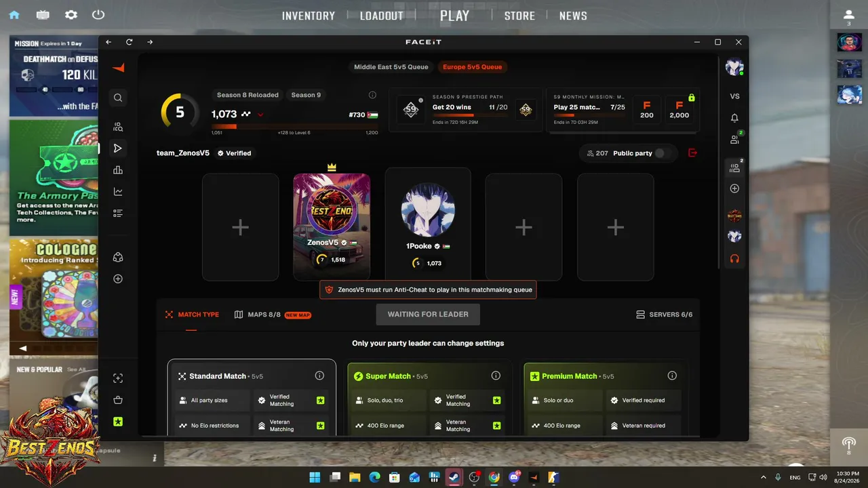The width and height of the screenshot is (868, 488).
Task: Open the ZenosV5 player card
Action: [x=332, y=226]
